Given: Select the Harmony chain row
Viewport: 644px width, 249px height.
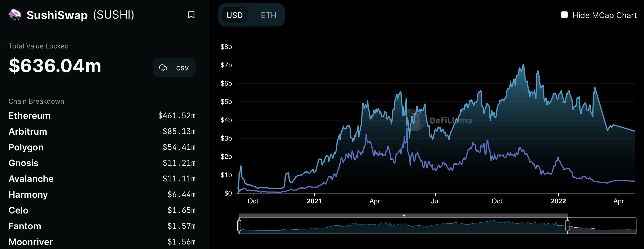Looking at the screenshot, I should click(102, 195).
